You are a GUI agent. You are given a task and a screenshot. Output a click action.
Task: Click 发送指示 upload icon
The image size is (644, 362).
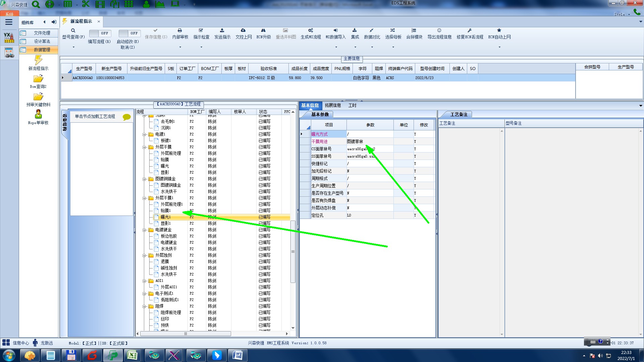(x=222, y=30)
